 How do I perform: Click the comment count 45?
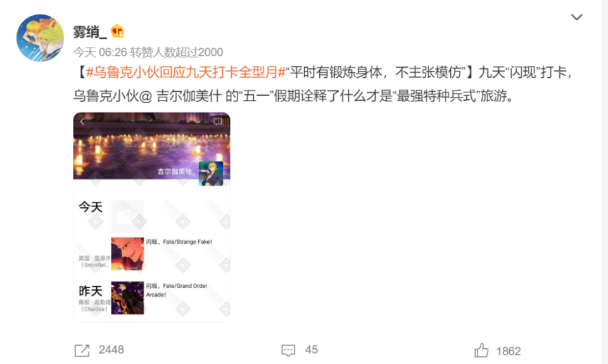coord(312,349)
